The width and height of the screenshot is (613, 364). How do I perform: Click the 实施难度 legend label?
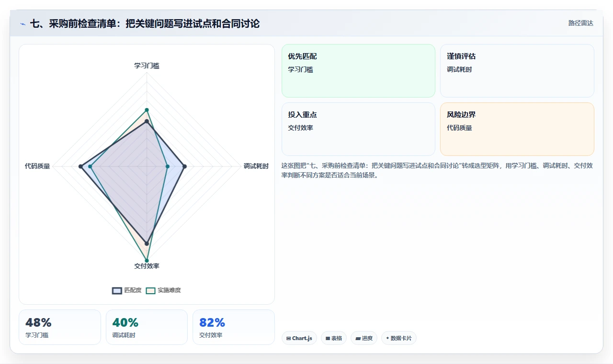169,290
